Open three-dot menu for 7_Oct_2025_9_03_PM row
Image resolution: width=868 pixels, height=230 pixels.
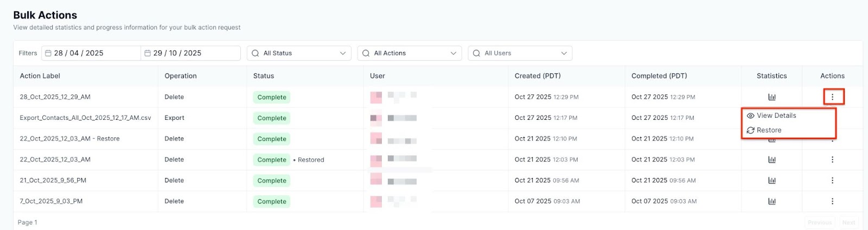(832, 201)
